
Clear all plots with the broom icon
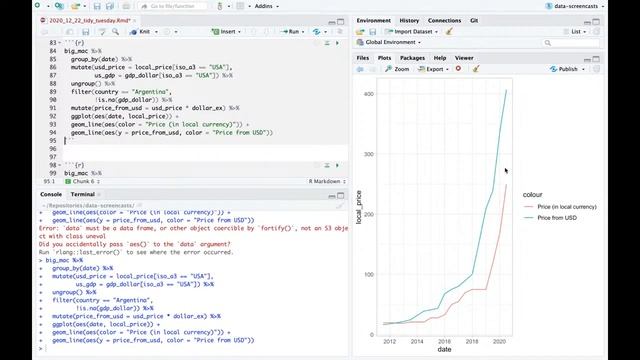click(476, 69)
